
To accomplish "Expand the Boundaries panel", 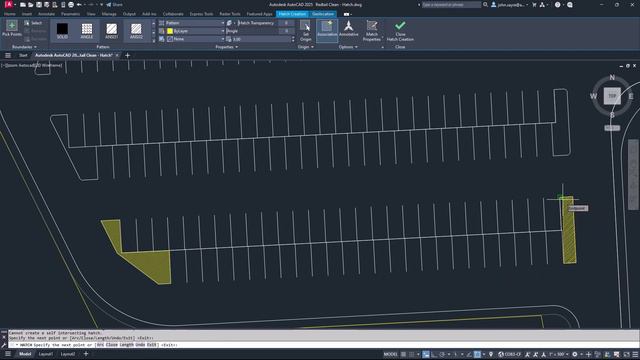I will point(24,47).
